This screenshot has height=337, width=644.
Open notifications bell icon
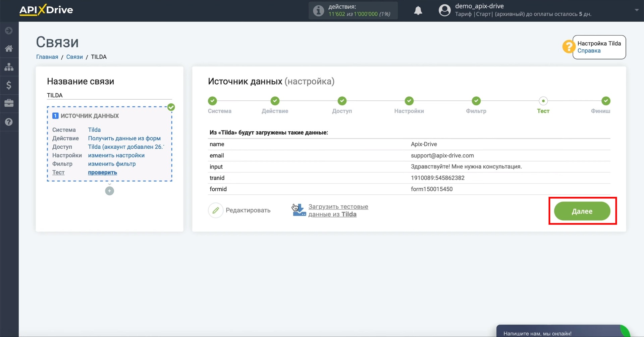click(418, 10)
